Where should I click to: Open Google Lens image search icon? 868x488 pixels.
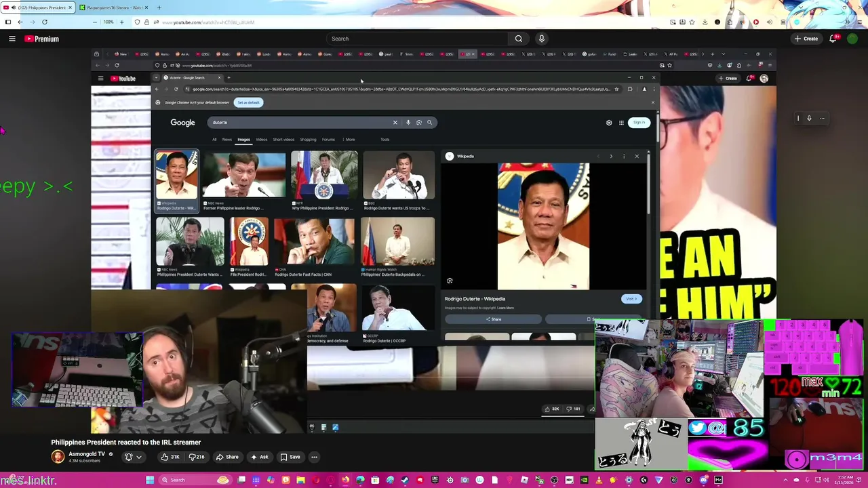pos(419,123)
